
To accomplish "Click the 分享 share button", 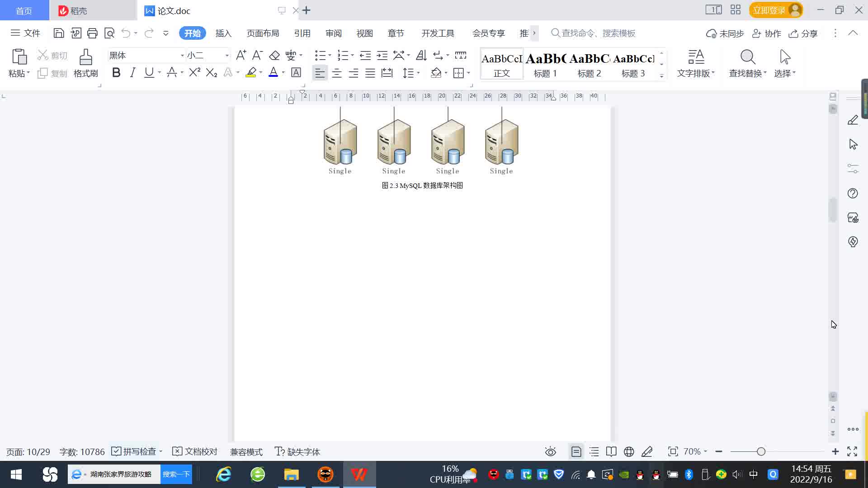I will [803, 33].
